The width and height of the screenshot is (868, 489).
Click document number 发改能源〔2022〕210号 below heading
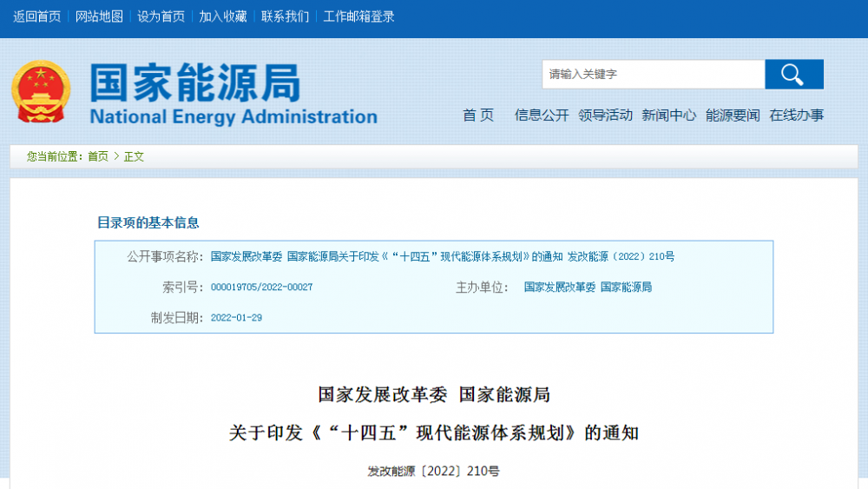[433, 472]
